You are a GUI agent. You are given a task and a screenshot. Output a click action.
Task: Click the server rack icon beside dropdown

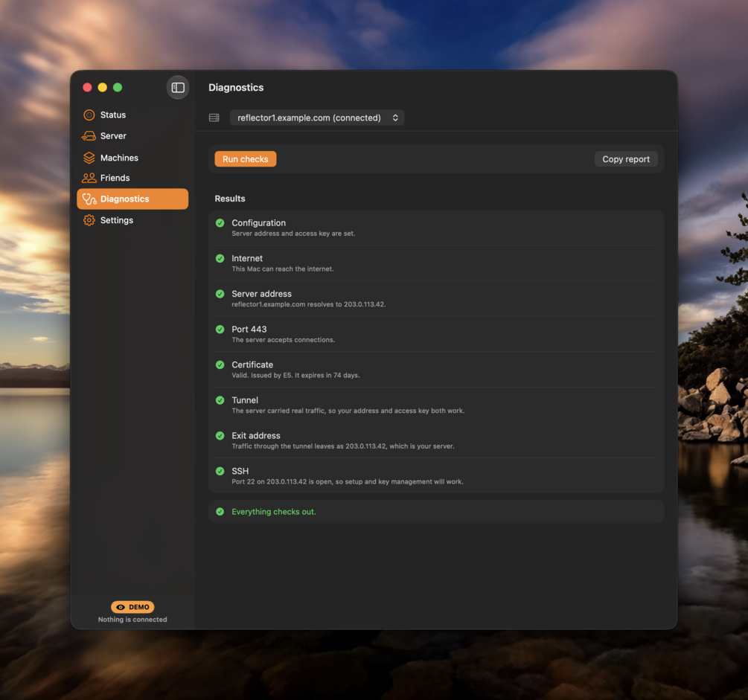pos(214,118)
